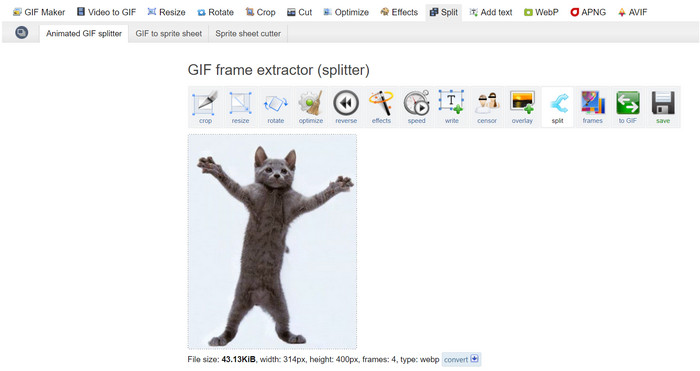Open Cut in top navigation
Image resolution: width=700 pixels, height=371 pixels.
coord(299,12)
